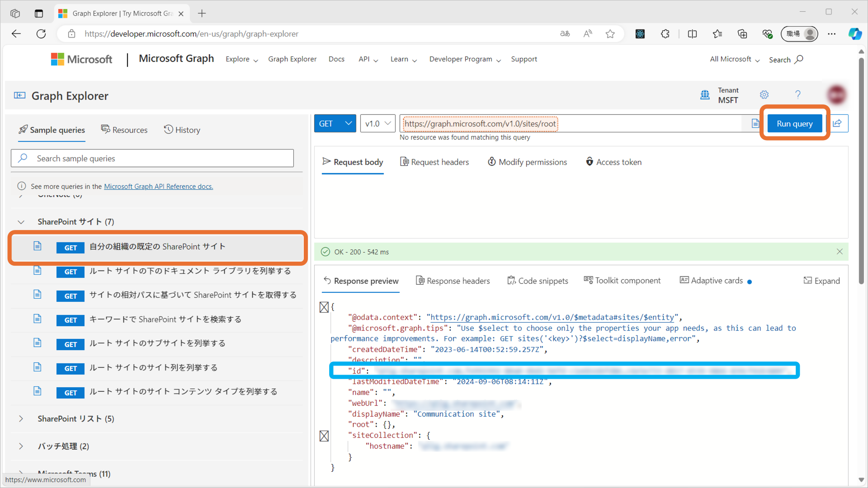868x488 pixels.
Task: Collapse the SharePoint サイト (7) category
Action: point(21,222)
